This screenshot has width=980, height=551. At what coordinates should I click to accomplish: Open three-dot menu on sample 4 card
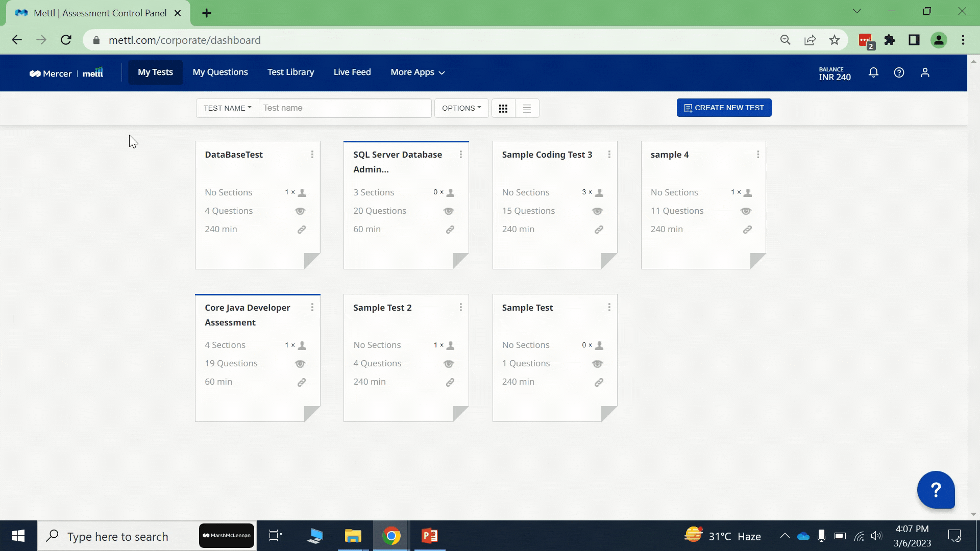(x=758, y=155)
